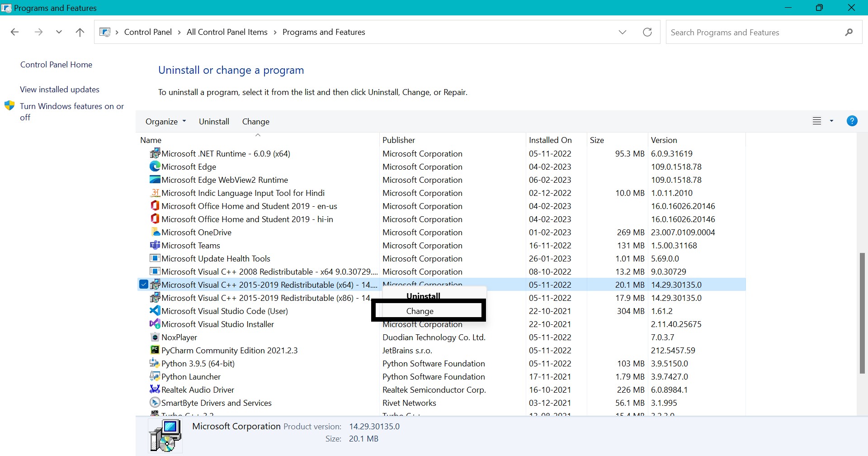Click the Rivet Networks publisher cell
This screenshot has height=456, width=868.
click(x=409, y=403)
